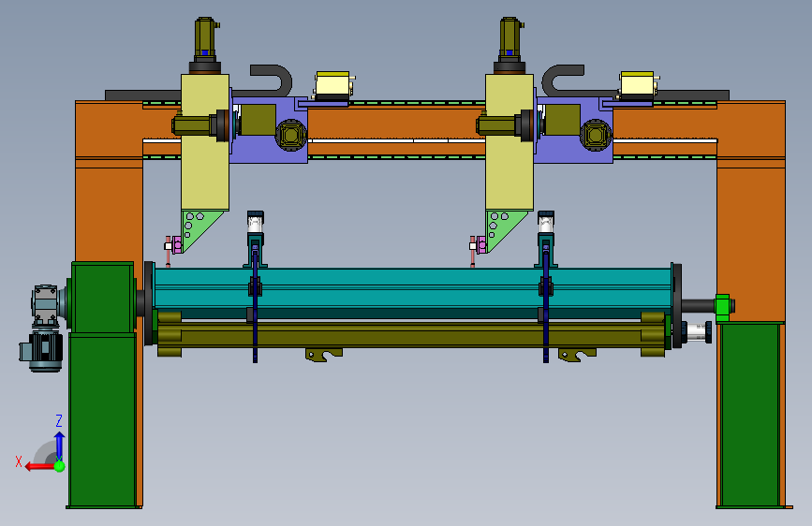Select the left pink sensor block

tap(178, 245)
